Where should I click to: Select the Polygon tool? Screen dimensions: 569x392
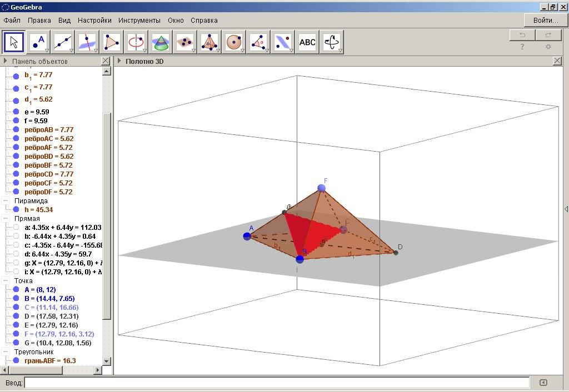(112, 42)
